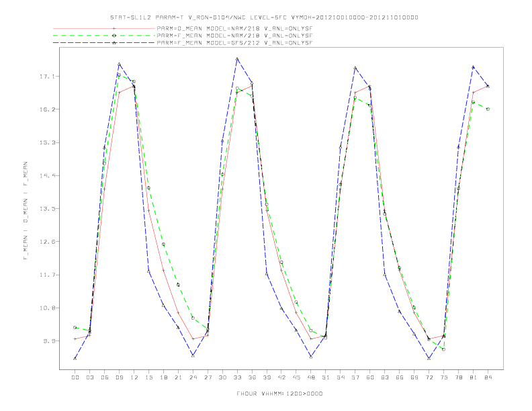Select the PARM=F_MEAN MODEL=NAM/218 legend label
The image size is (532, 411).
[234, 36]
